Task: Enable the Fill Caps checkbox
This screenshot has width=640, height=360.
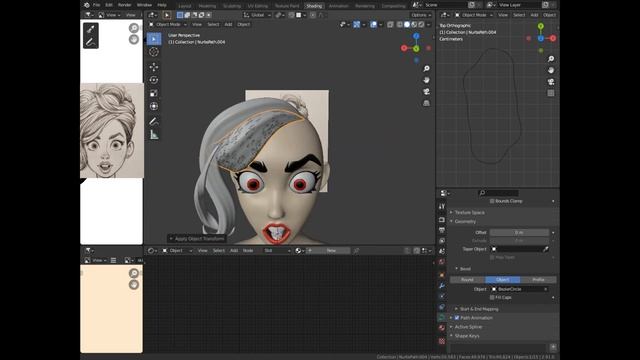Action: point(492,298)
